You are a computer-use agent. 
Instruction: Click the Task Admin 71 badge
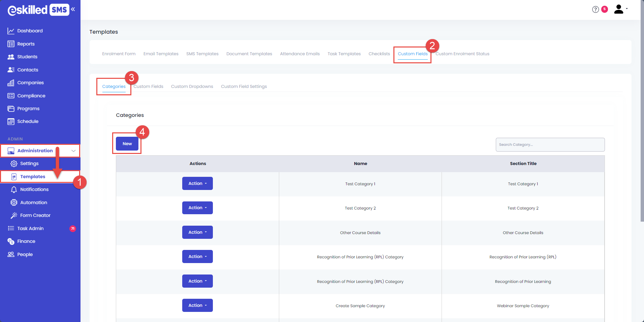coord(73,229)
